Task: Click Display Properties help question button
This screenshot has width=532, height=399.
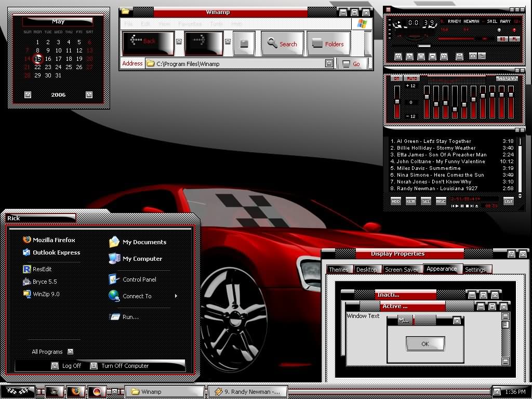Action: (x=511, y=254)
